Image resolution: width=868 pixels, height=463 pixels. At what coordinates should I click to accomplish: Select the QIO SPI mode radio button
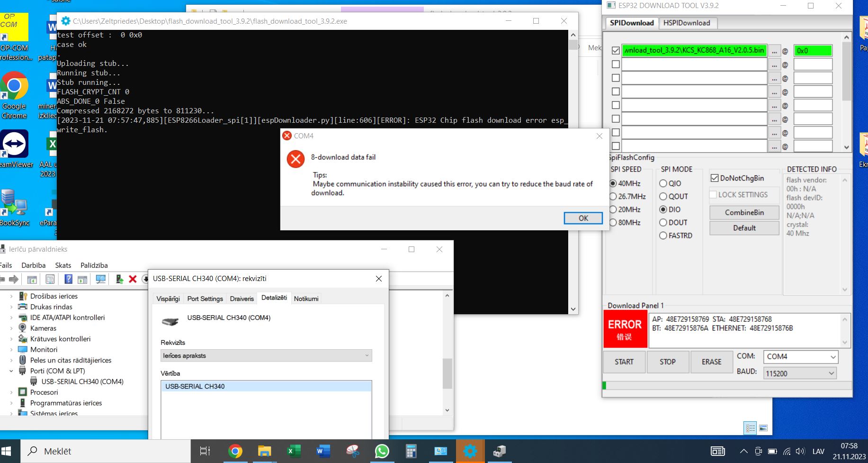[663, 183]
